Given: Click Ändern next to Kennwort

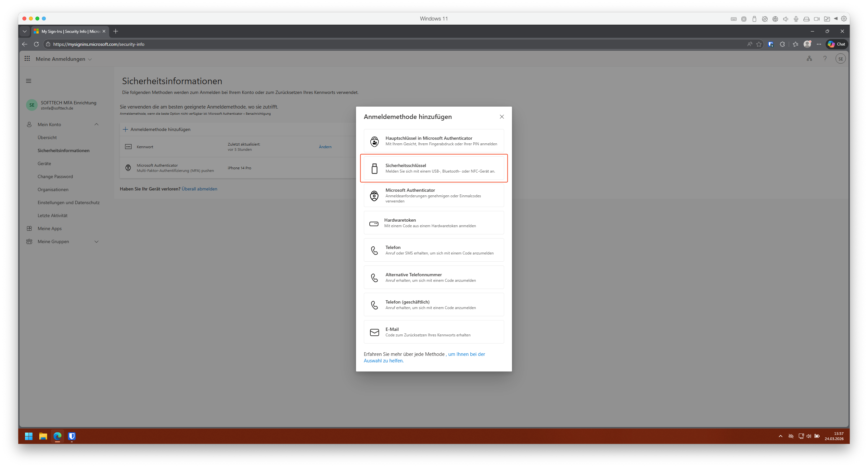Looking at the screenshot, I should click(325, 147).
